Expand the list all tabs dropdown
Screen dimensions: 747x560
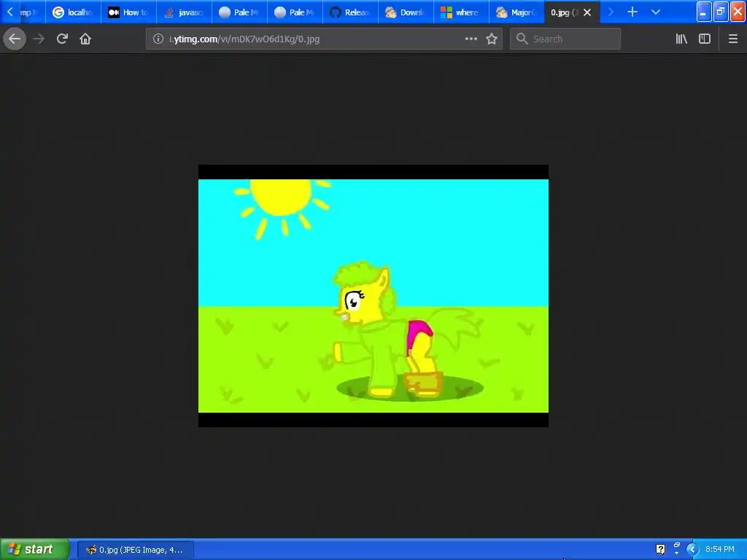(656, 12)
